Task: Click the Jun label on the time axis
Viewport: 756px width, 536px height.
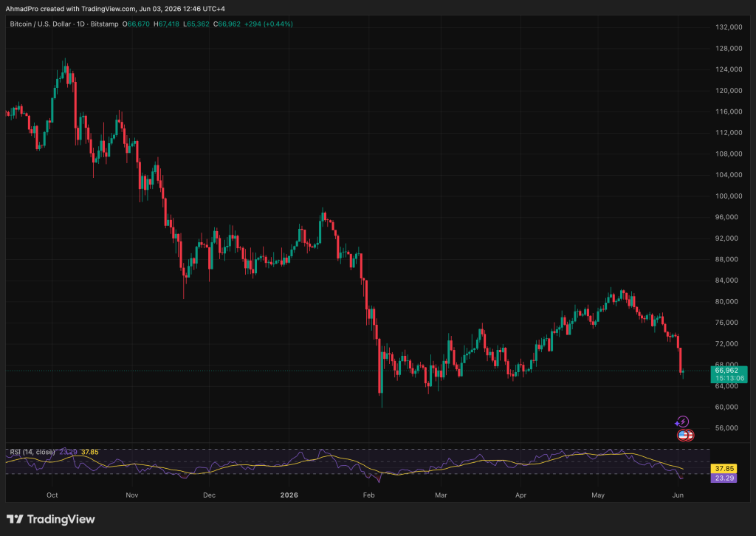Action: coord(678,495)
